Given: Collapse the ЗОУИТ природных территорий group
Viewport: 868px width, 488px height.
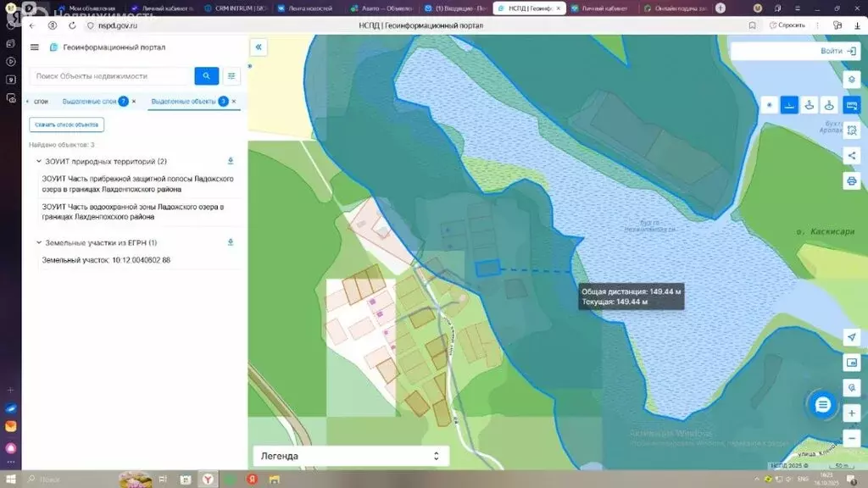Looking at the screenshot, I should tap(39, 161).
